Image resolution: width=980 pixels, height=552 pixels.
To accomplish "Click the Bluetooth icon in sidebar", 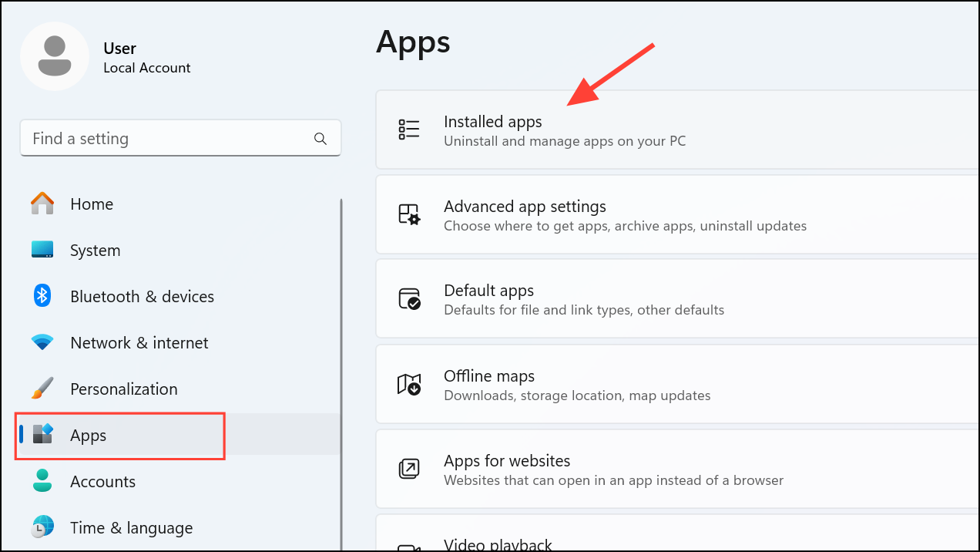I will pos(42,296).
